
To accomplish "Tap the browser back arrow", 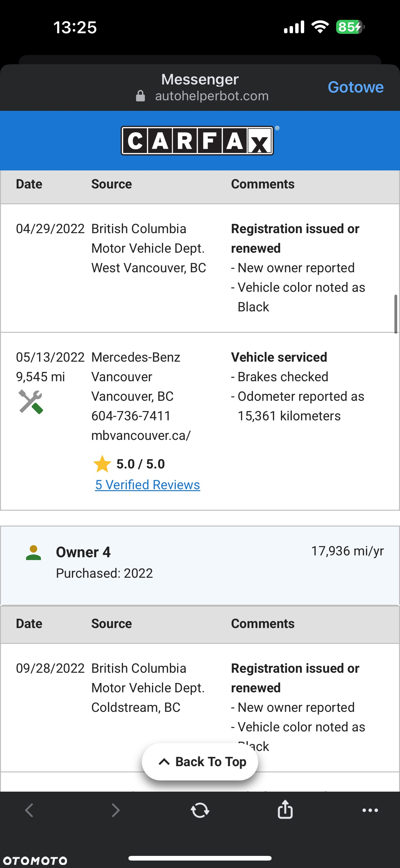I will (x=29, y=810).
